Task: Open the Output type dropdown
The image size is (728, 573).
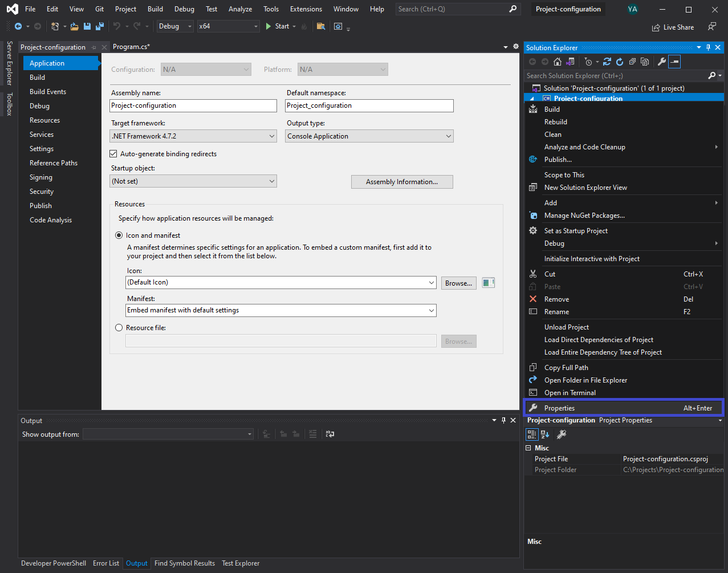Action: [x=448, y=136]
